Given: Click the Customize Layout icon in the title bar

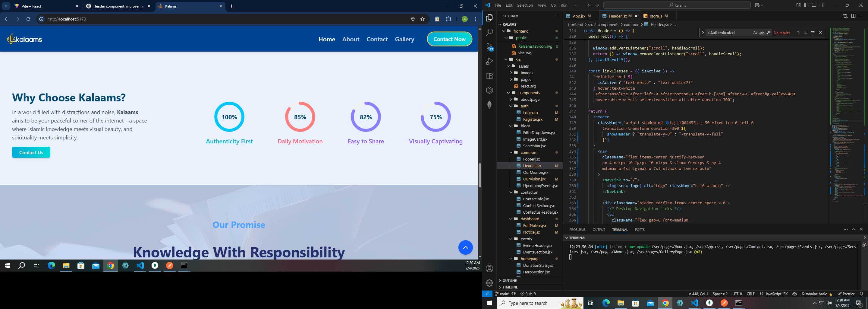Looking at the screenshot, I should click(x=798, y=5).
